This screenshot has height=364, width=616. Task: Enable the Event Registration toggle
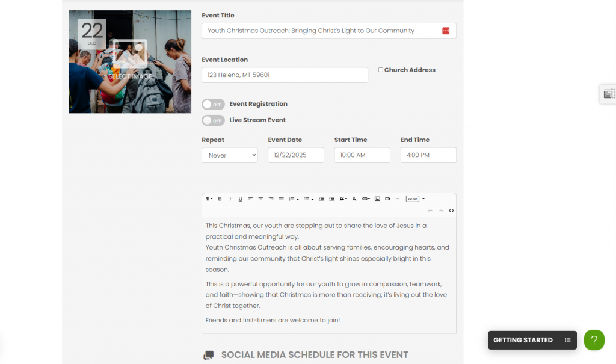pyautogui.click(x=213, y=105)
